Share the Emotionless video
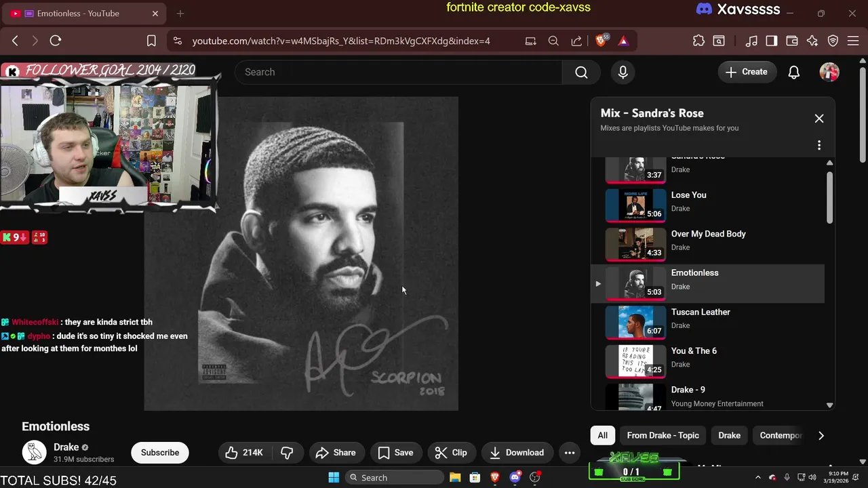The height and width of the screenshot is (488, 868). pos(336,453)
